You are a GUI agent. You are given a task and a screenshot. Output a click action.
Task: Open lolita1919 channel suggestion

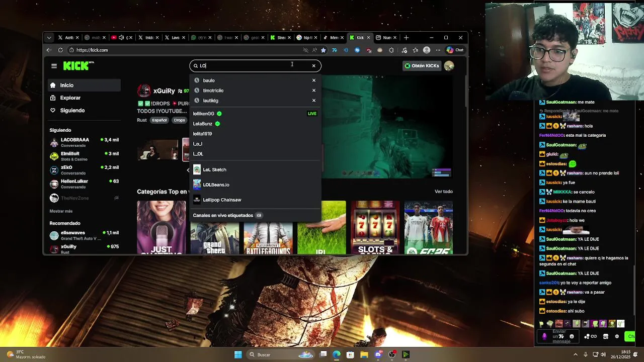(x=255, y=134)
